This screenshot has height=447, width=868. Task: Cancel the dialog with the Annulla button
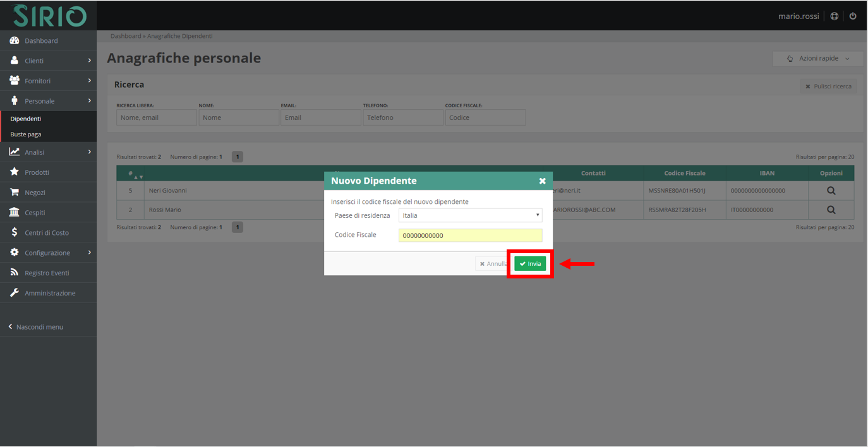(x=493, y=264)
